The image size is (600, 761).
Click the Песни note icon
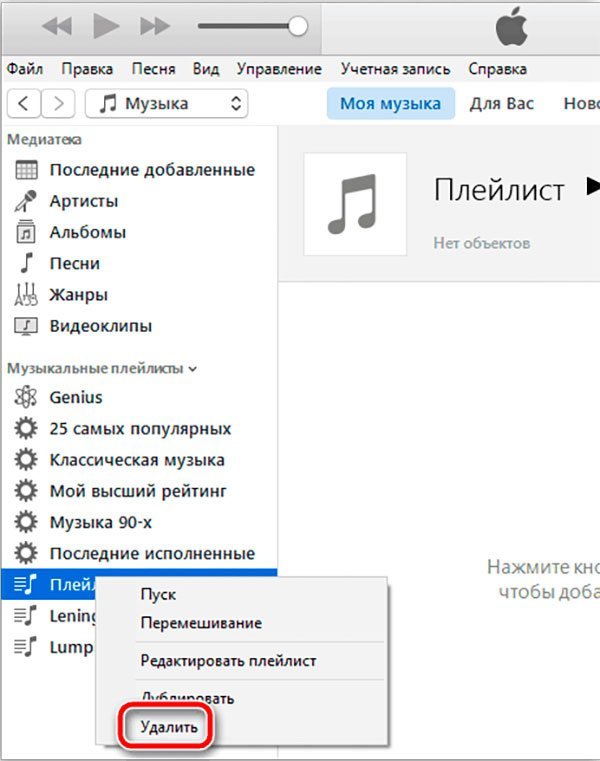(x=27, y=263)
